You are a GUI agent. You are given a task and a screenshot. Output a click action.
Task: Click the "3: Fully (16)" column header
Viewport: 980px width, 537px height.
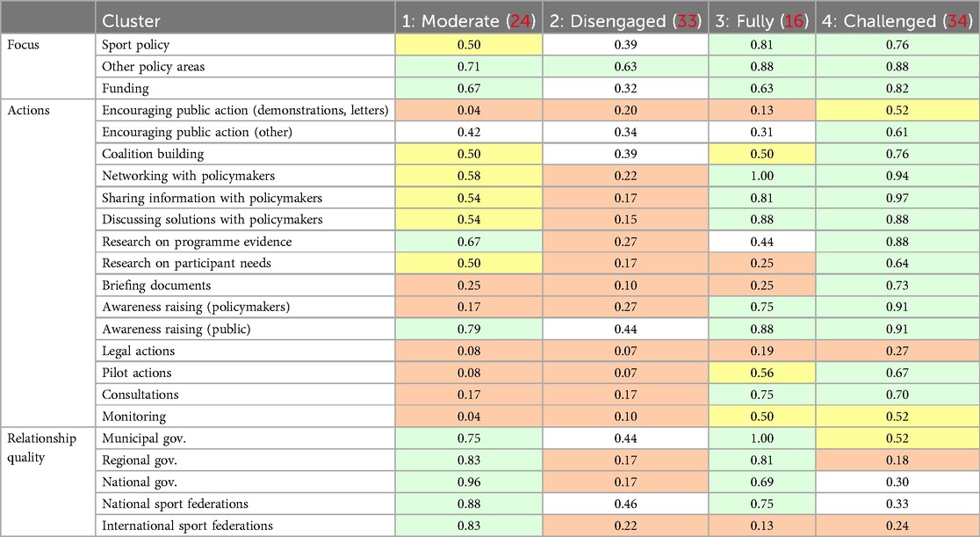[762, 21]
